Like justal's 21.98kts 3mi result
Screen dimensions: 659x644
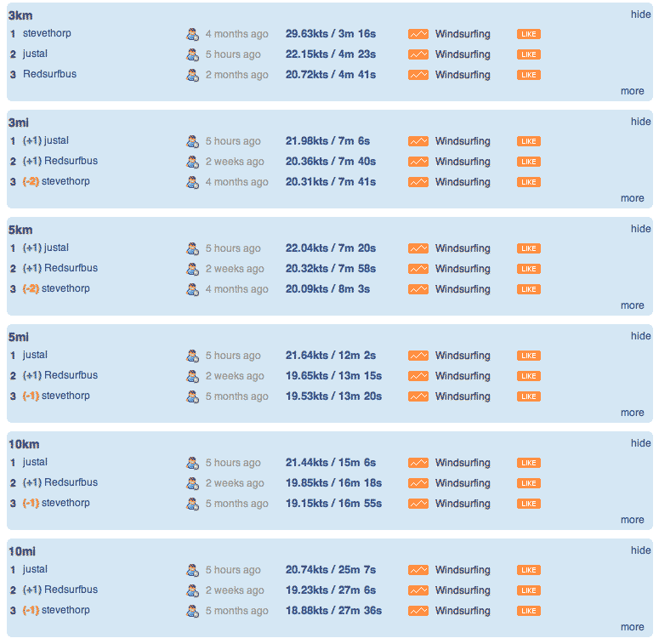tap(529, 141)
